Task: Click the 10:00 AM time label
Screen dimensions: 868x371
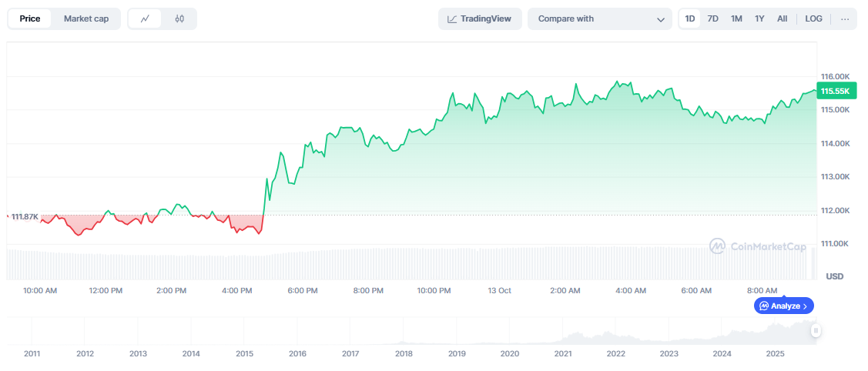Action: [41, 291]
